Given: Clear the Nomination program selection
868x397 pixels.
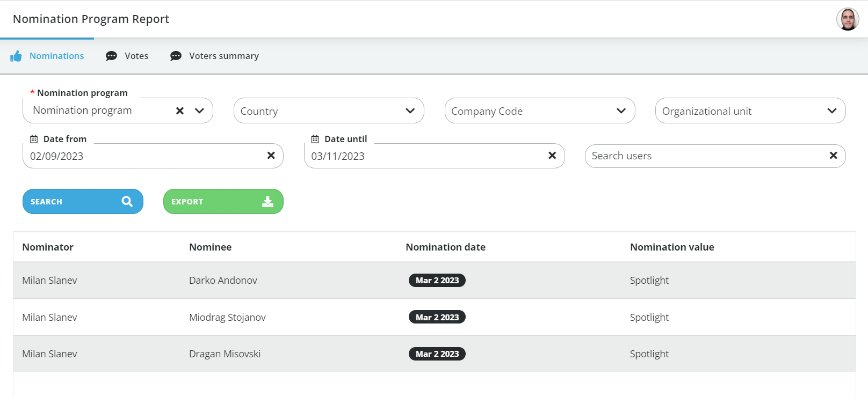Looking at the screenshot, I should [180, 111].
